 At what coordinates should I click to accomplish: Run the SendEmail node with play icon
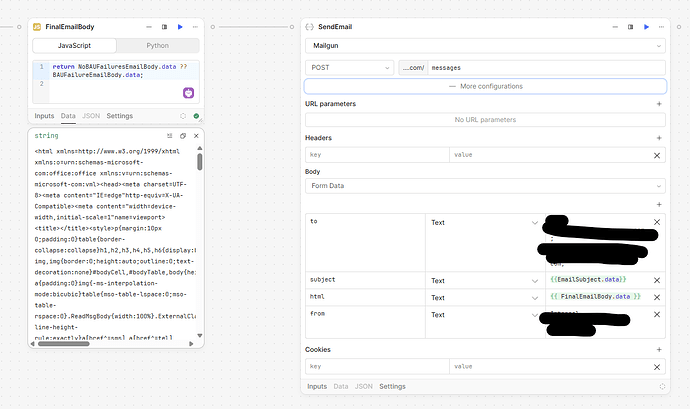point(646,27)
